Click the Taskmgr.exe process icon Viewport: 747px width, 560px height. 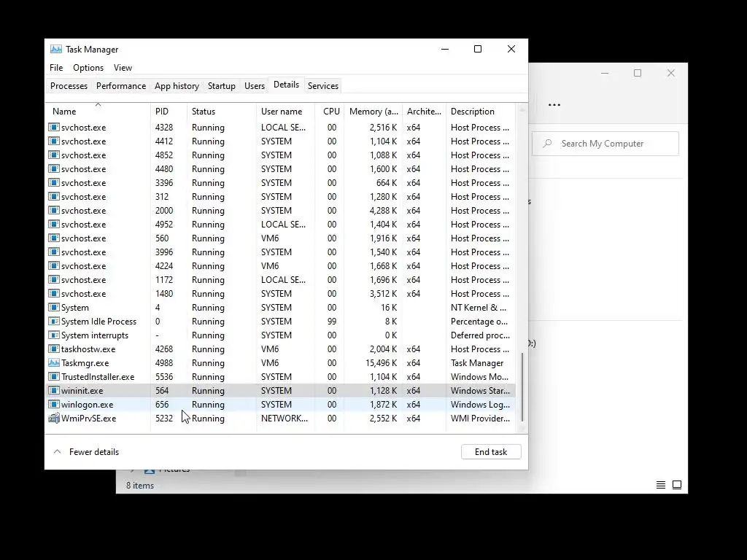pos(54,363)
